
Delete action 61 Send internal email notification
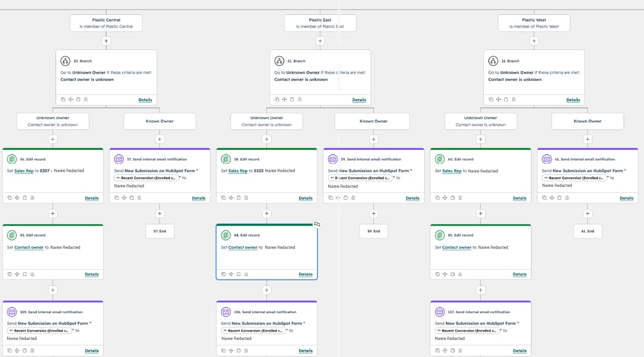tap(567, 198)
